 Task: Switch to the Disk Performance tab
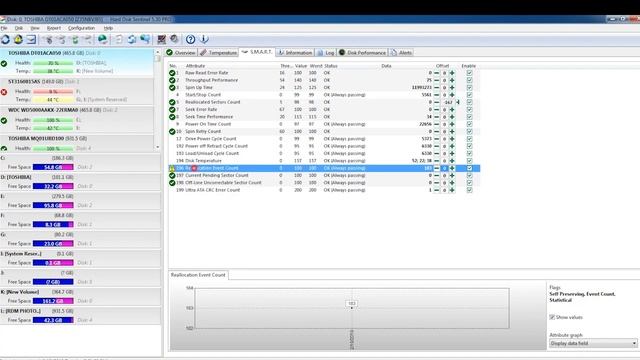point(362,53)
